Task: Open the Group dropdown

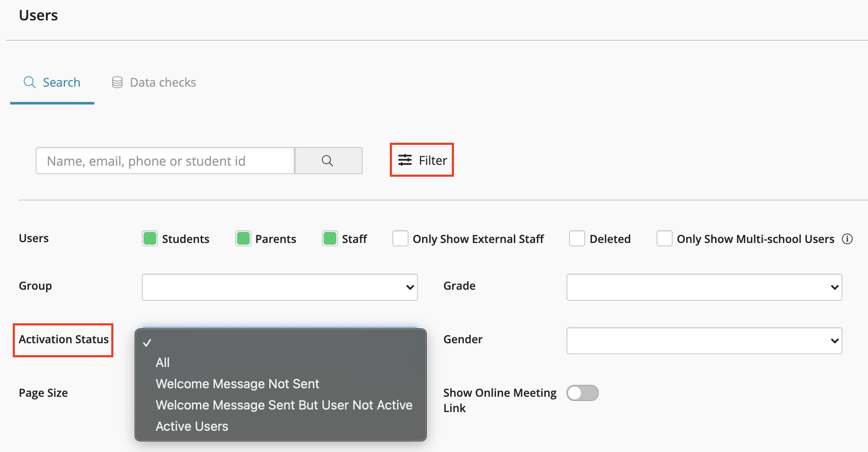Action: (x=280, y=287)
